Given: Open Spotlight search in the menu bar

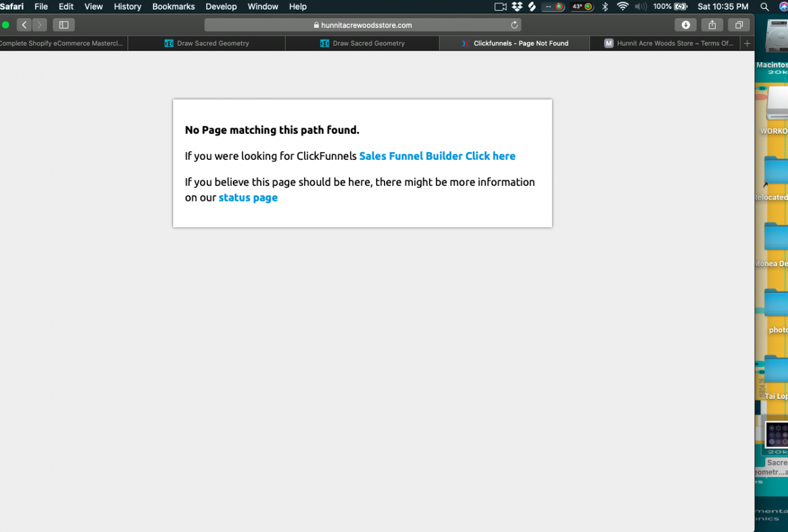Looking at the screenshot, I should click(x=765, y=6).
